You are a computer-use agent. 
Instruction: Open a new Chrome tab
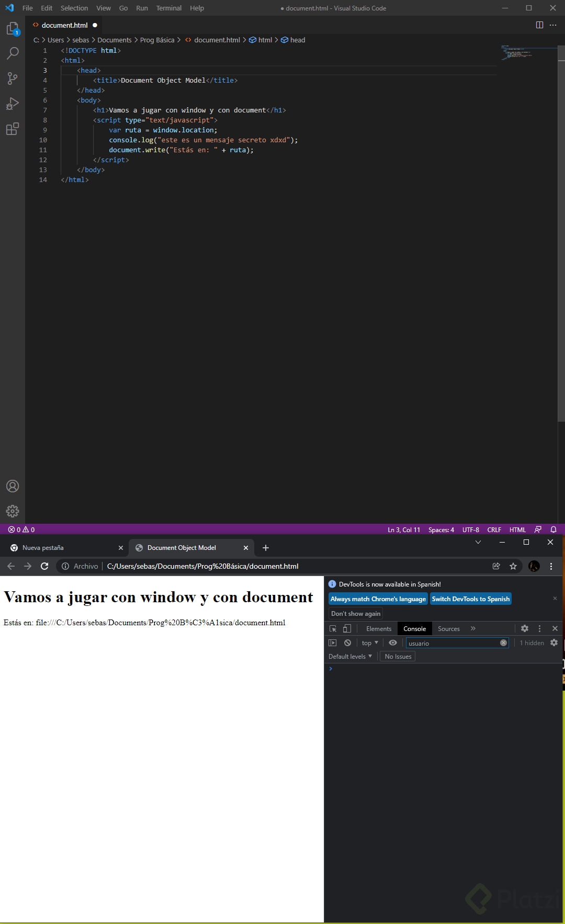pos(266,548)
